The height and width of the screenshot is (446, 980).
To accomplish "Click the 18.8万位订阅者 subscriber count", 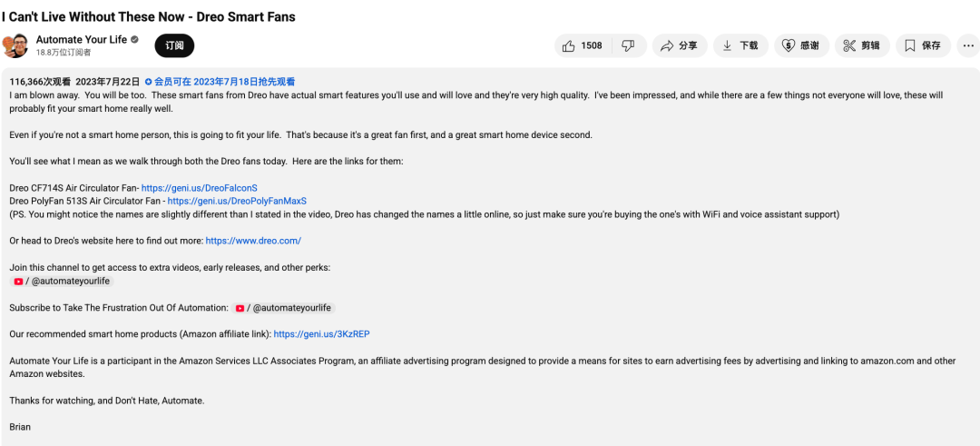I will point(64,53).
